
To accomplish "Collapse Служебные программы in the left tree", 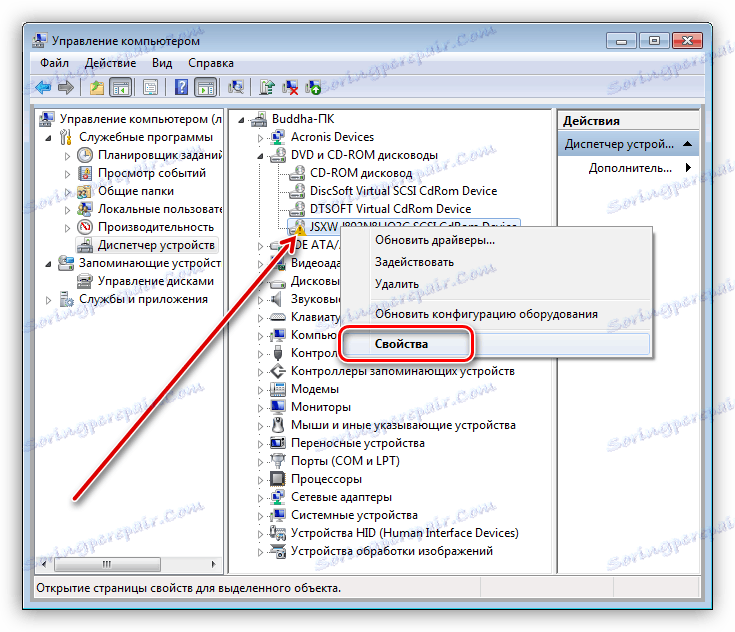I will (x=48, y=138).
